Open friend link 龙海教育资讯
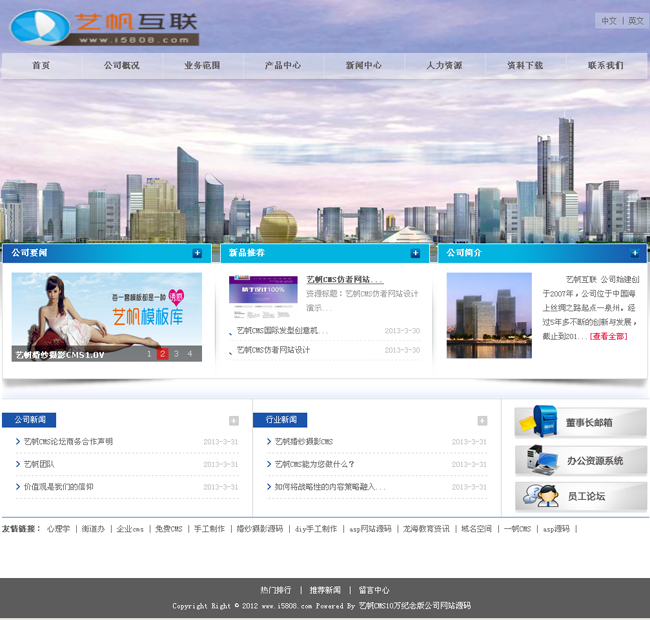Image resolution: width=650 pixels, height=620 pixels. coord(426,529)
